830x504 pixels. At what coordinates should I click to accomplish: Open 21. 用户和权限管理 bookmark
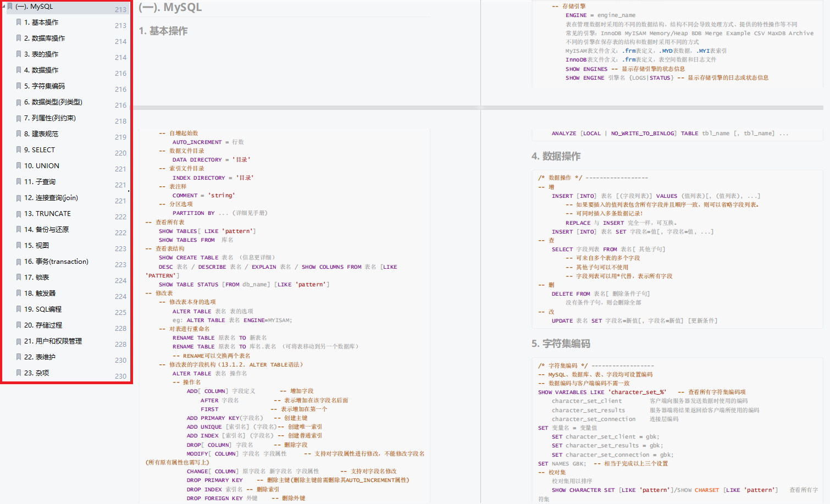pyautogui.click(x=53, y=341)
